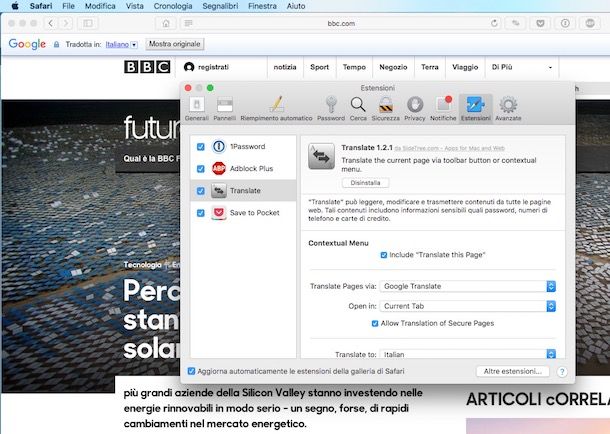This screenshot has height=434, width=610.
Task: Toggle Aggiorna automaticamente le estensioni checkbox
Action: coord(191,371)
